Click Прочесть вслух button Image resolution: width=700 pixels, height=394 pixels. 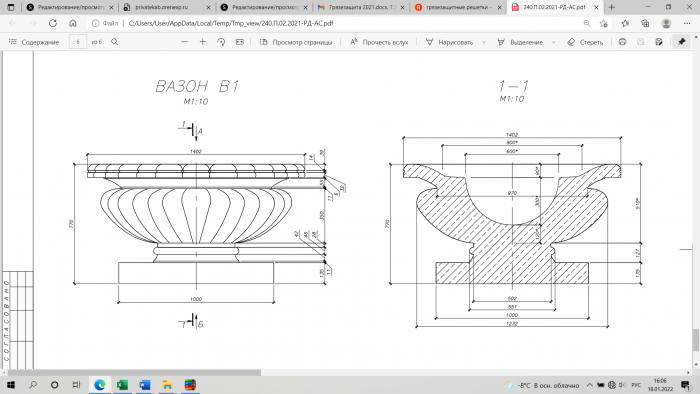click(x=379, y=42)
